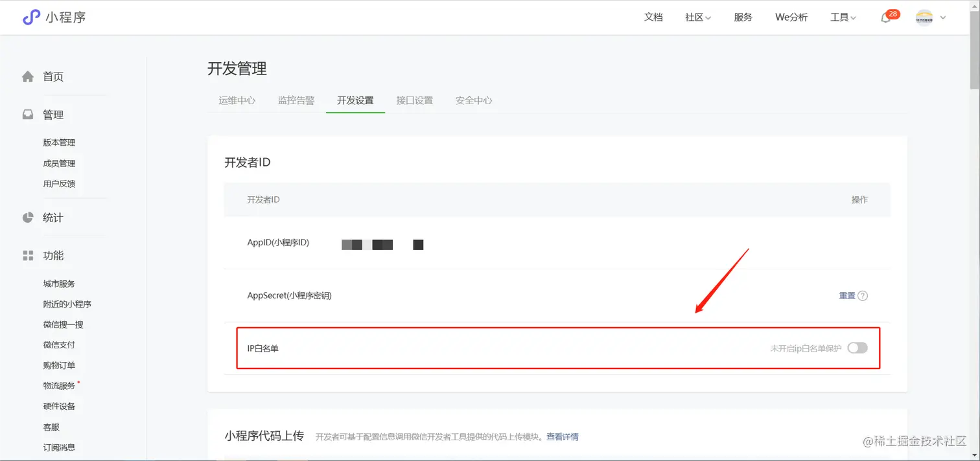
Task: Open 硬件设备 in sidebar
Action: tap(59, 406)
